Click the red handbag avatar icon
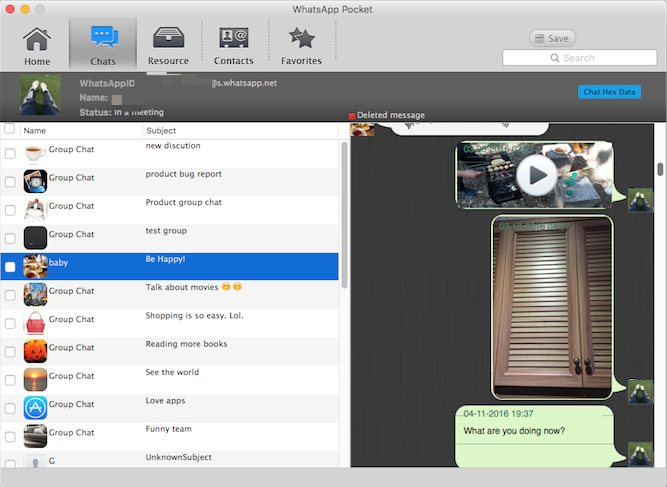 (35, 323)
